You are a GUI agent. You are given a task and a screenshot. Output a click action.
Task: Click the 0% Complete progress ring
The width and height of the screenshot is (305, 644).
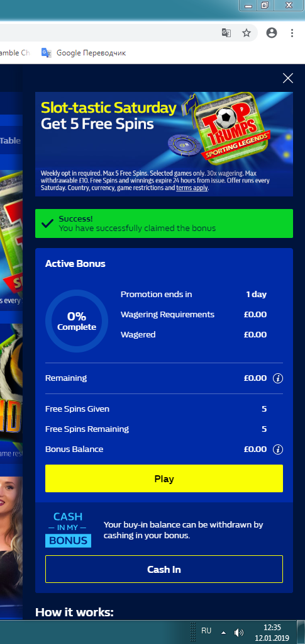click(76, 321)
